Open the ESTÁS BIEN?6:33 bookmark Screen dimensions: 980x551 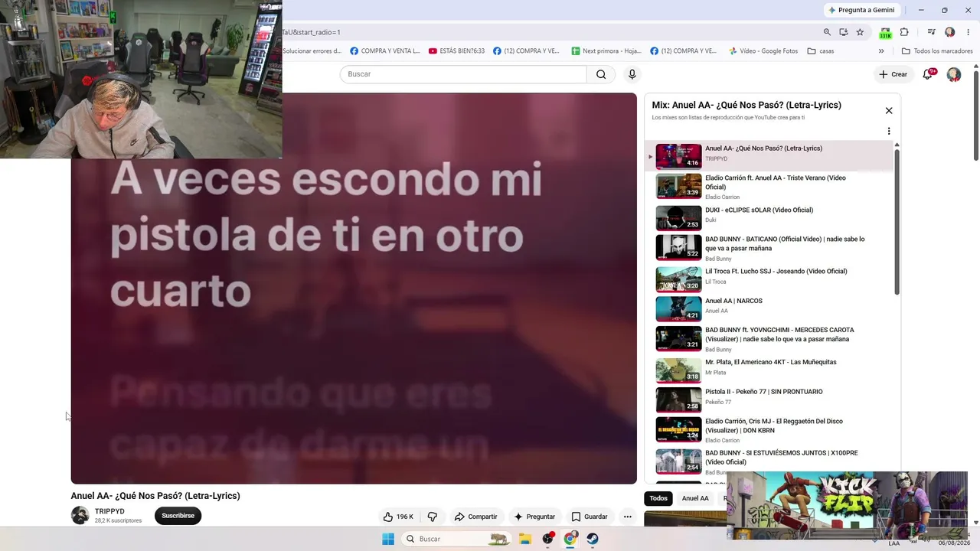[456, 51]
